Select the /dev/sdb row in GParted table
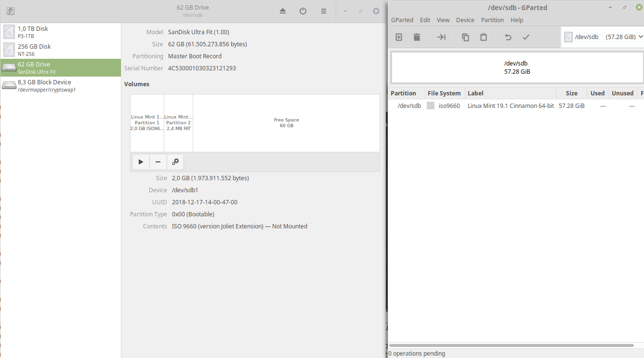Screen dimensions: 644x358 point(516,106)
